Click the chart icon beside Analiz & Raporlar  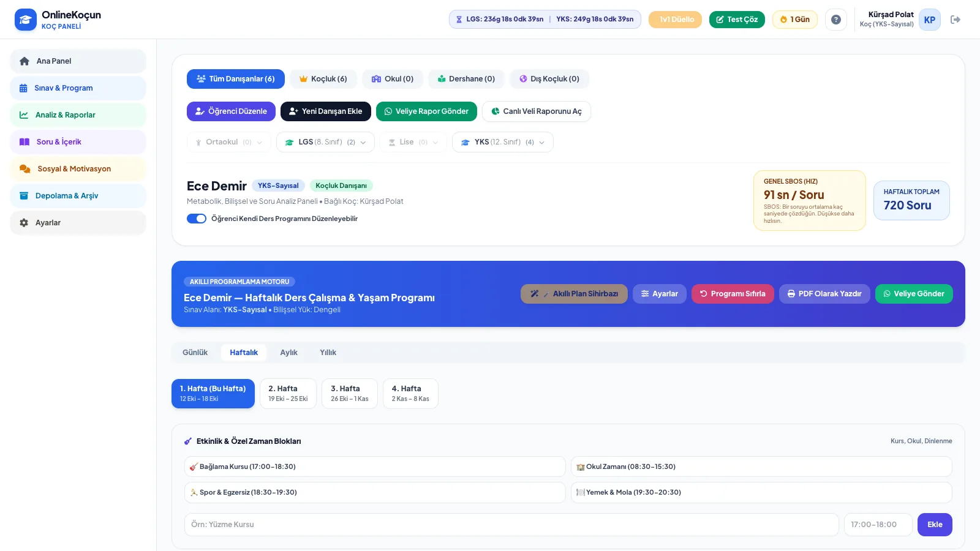tap(24, 115)
